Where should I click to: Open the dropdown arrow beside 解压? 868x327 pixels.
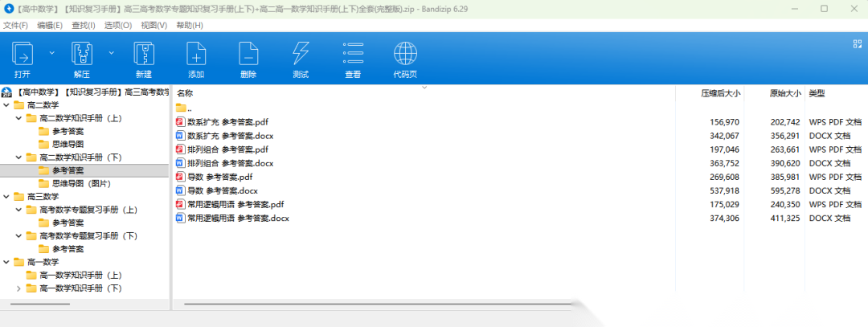(113, 53)
